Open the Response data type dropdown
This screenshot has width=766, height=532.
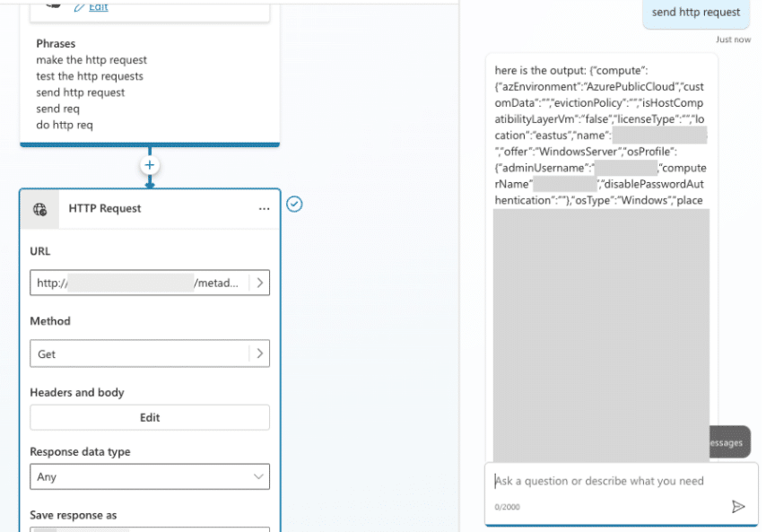[150, 476]
